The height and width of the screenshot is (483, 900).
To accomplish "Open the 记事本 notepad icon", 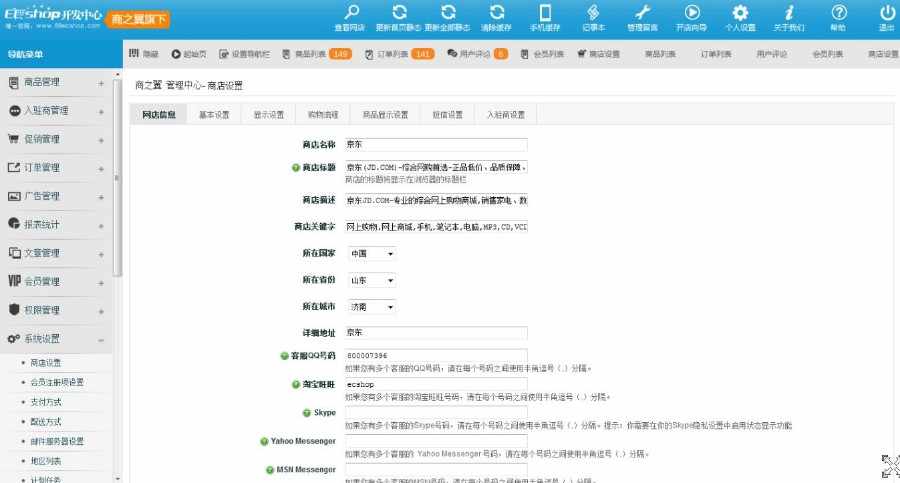I will 593,12.
